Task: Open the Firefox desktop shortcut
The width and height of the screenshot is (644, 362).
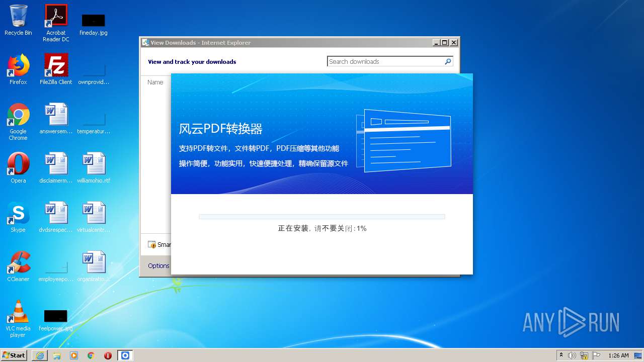Action: coord(18,69)
